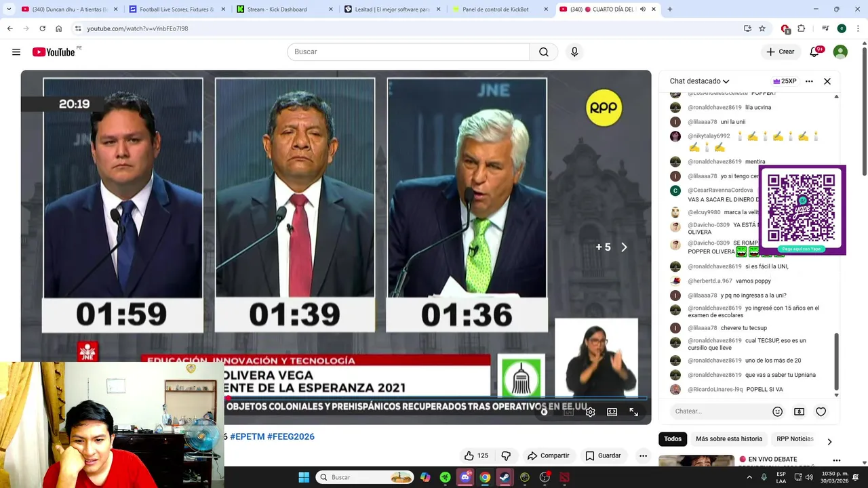Open the Chrome extensions puzzle icon
The image size is (868, 488).
802,28
